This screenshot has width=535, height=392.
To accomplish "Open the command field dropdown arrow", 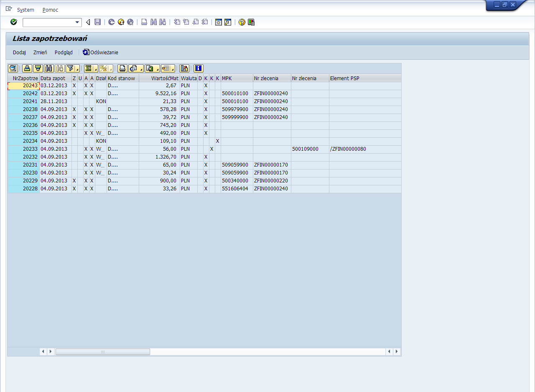I will click(x=77, y=23).
